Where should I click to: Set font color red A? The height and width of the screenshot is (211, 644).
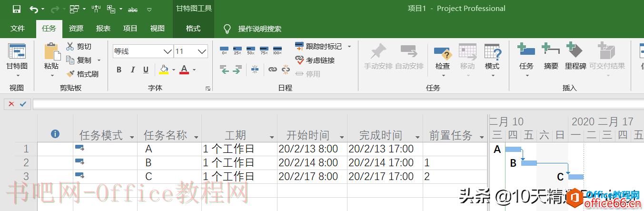coord(184,70)
